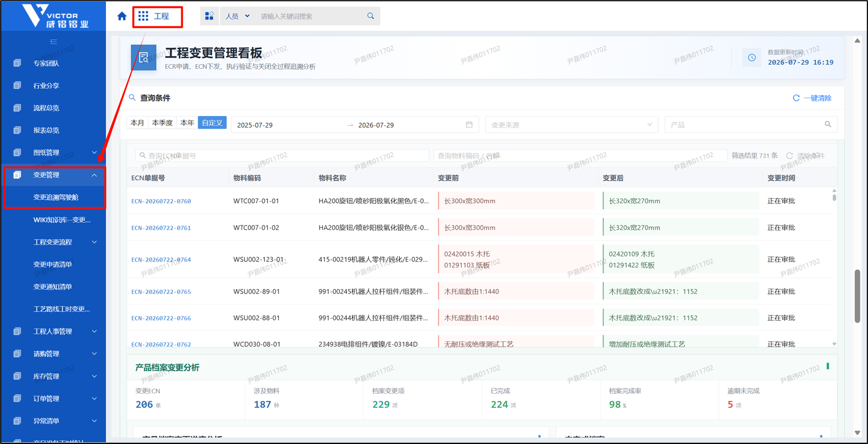868x444 pixels.
Task: Expand the 订单管理 submenu chevron
Action: click(x=94, y=399)
